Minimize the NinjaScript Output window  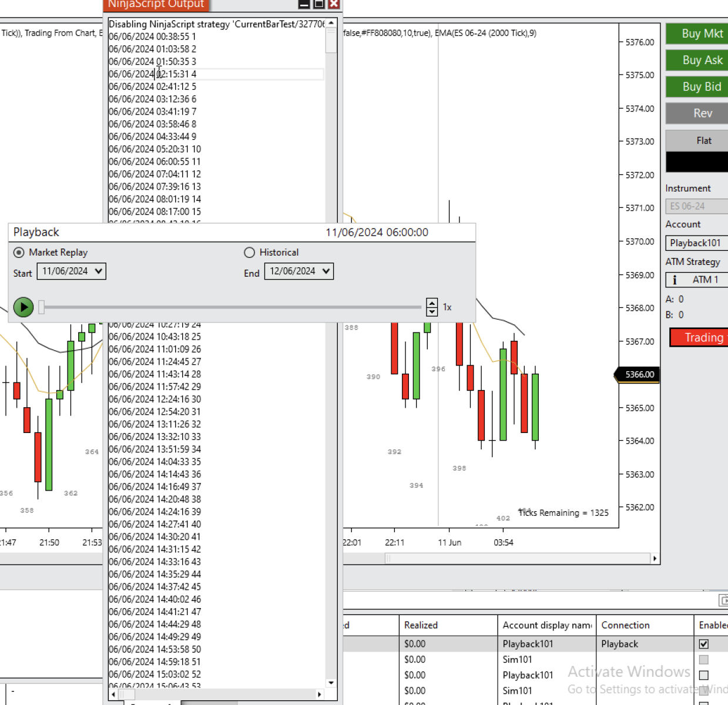pos(304,4)
